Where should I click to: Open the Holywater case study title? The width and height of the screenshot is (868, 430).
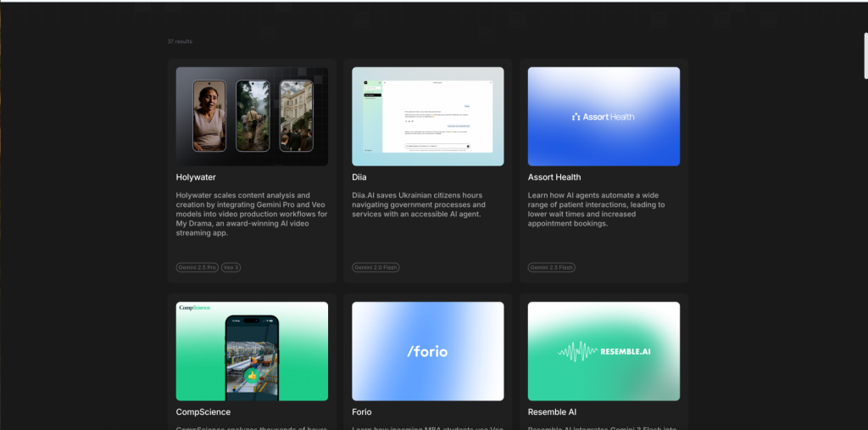point(196,177)
